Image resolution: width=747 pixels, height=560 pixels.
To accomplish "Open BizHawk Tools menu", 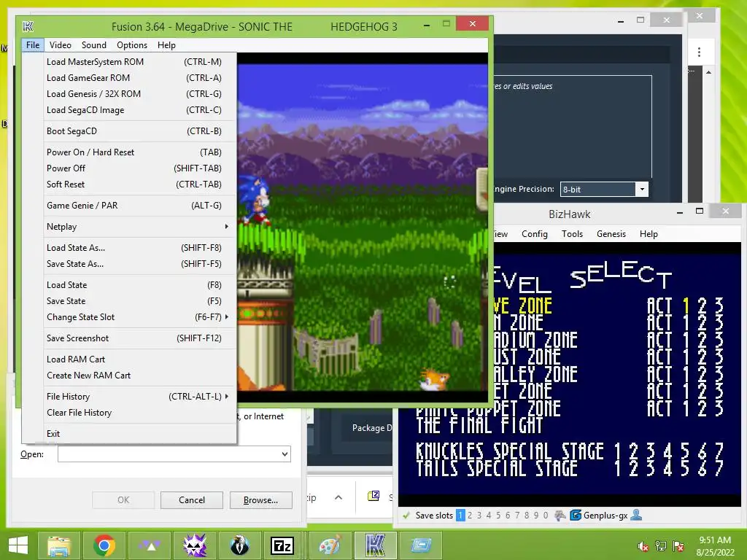I will click(x=572, y=234).
